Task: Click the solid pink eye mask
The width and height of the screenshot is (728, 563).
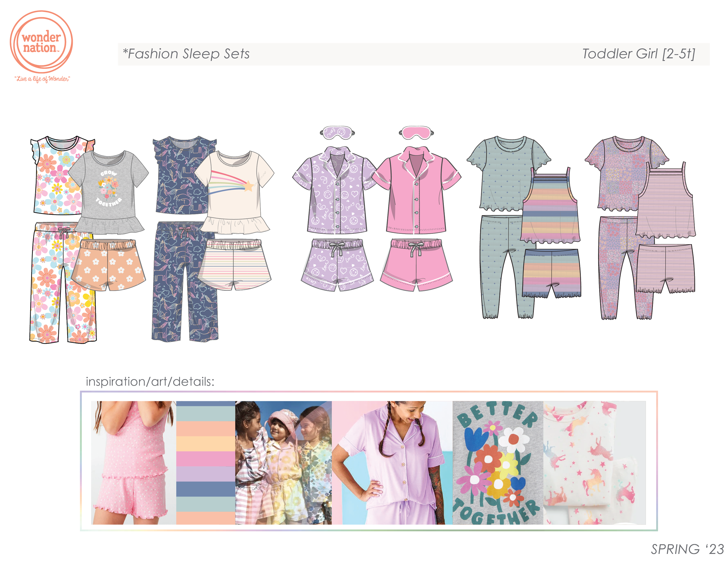Action: pyautogui.click(x=416, y=132)
